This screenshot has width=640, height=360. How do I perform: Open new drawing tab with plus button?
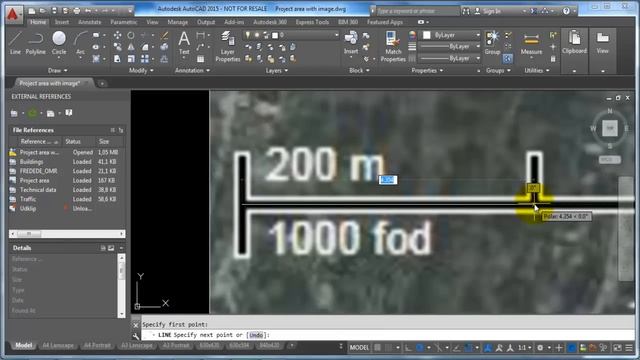(x=102, y=83)
